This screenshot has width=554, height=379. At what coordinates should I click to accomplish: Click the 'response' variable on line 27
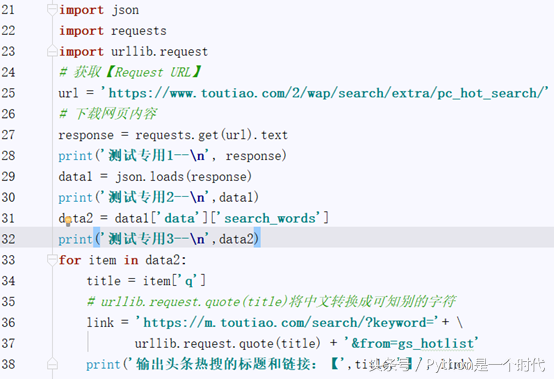click(86, 135)
